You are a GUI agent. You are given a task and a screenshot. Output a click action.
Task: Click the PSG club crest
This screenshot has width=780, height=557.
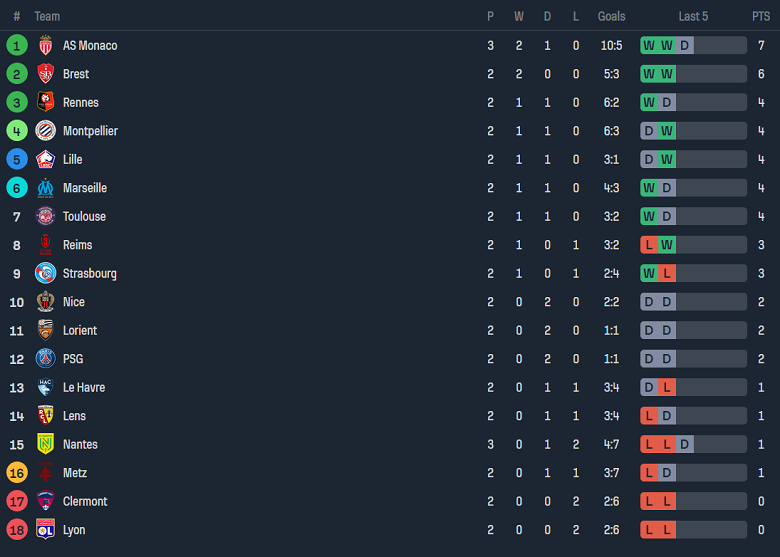(x=45, y=358)
